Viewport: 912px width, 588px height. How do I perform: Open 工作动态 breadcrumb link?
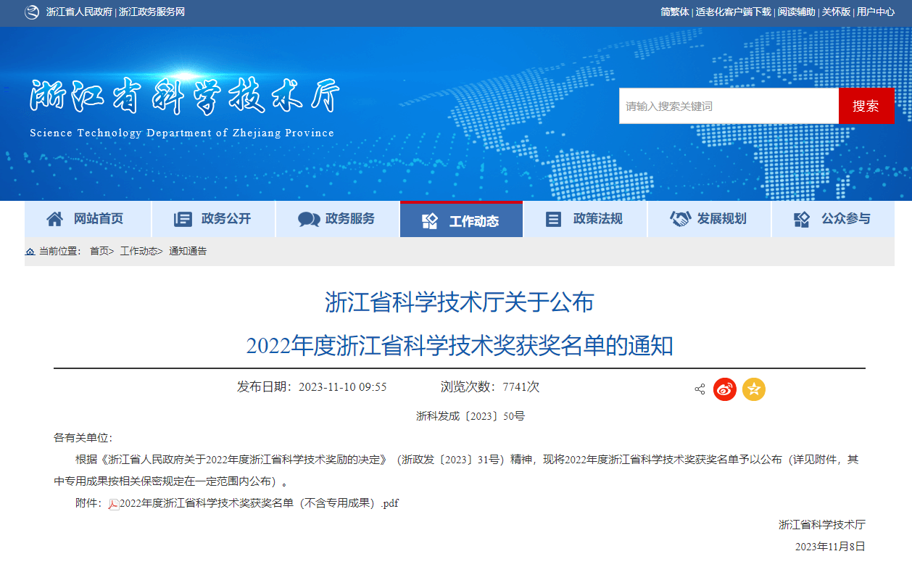138,252
